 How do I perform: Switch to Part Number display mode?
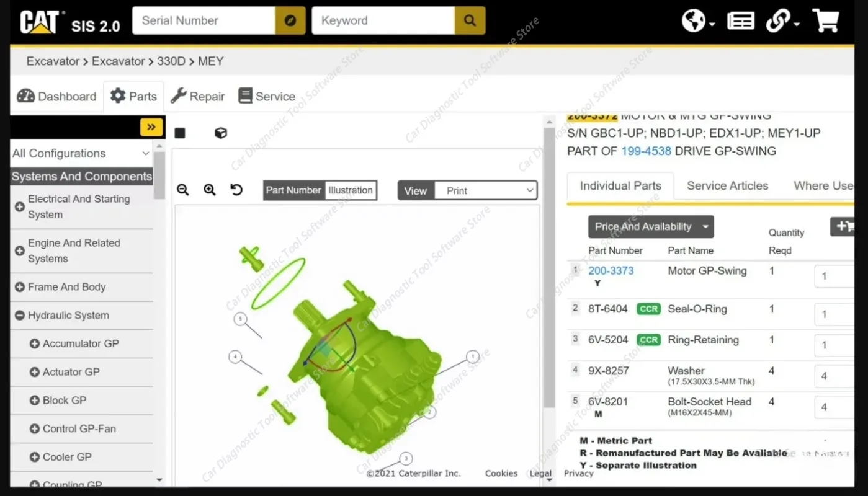(293, 190)
